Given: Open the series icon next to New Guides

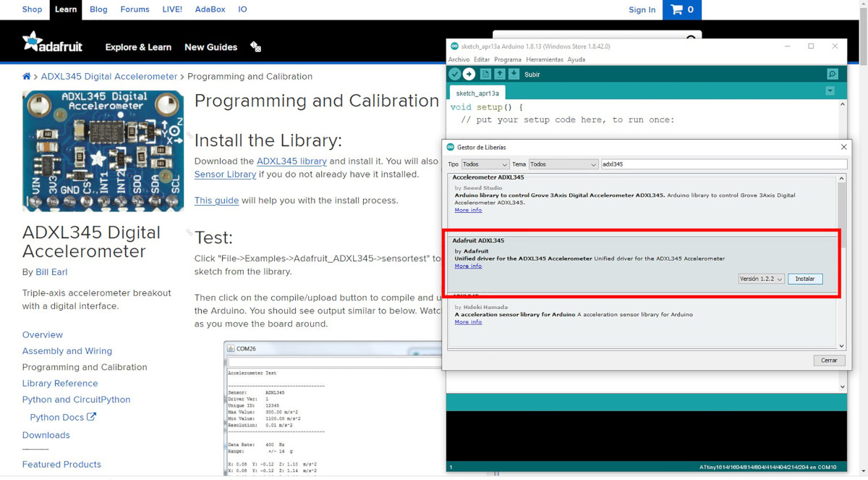Looking at the screenshot, I should coord(255,46).
